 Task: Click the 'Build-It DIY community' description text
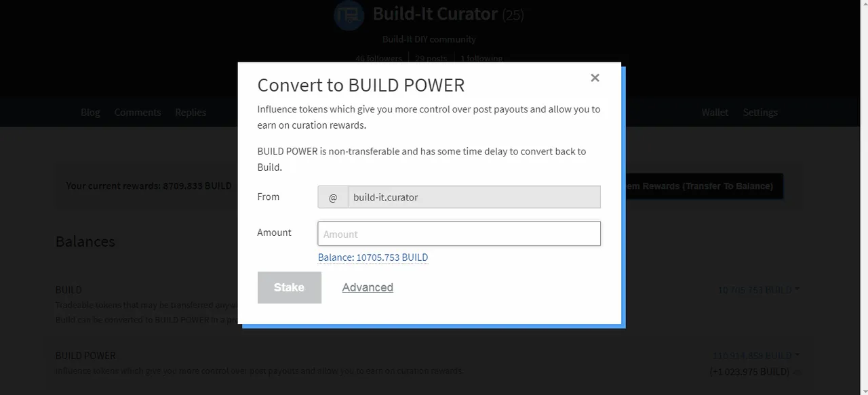(x=429, y=39)
